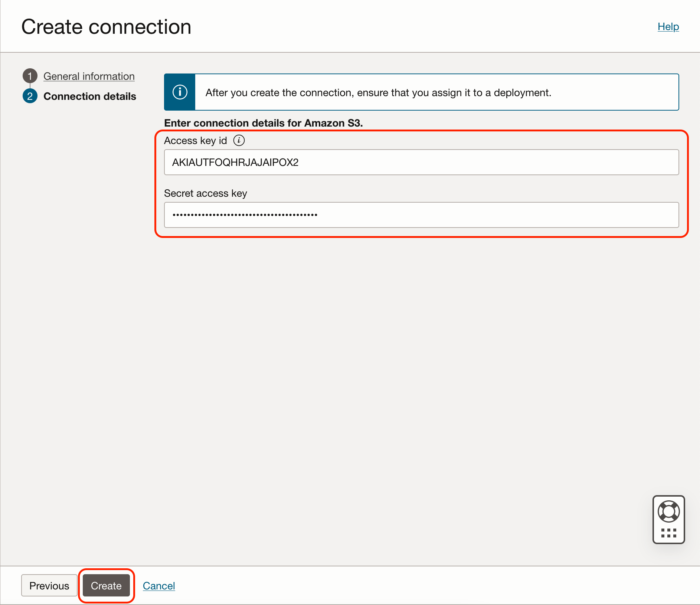Click the Create connection page heading
Viewport: 700px width, 605px height.
coord(107,27)
